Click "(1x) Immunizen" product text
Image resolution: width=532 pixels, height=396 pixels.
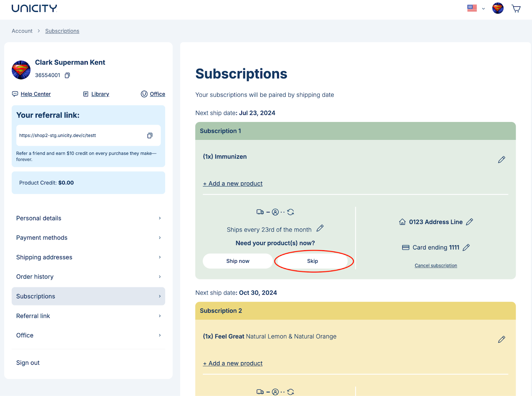225,157
